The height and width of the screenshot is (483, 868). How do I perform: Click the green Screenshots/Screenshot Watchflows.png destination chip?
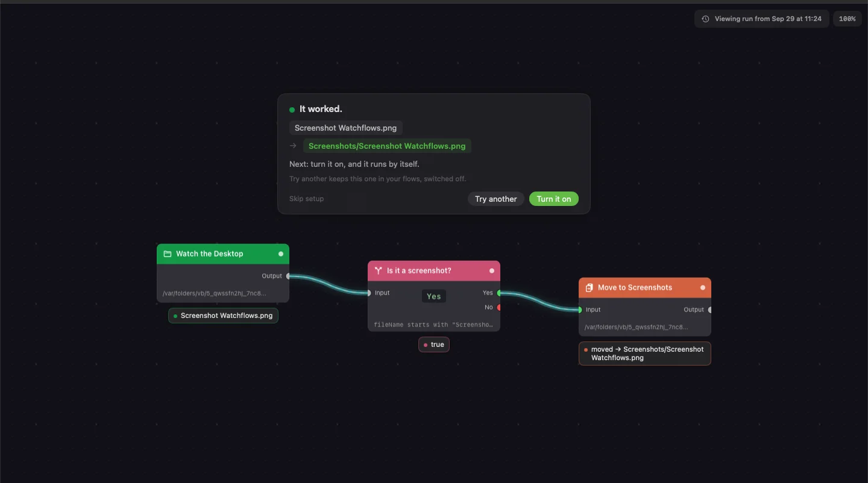click(387, 146)
